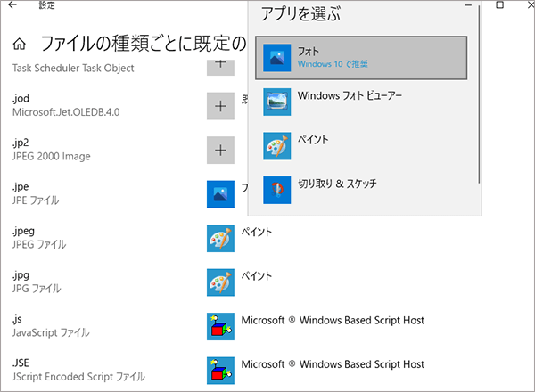The width and height of the screenshot is (535, 392).
Task: Go back with the arrow button
Action: point(12,4)
